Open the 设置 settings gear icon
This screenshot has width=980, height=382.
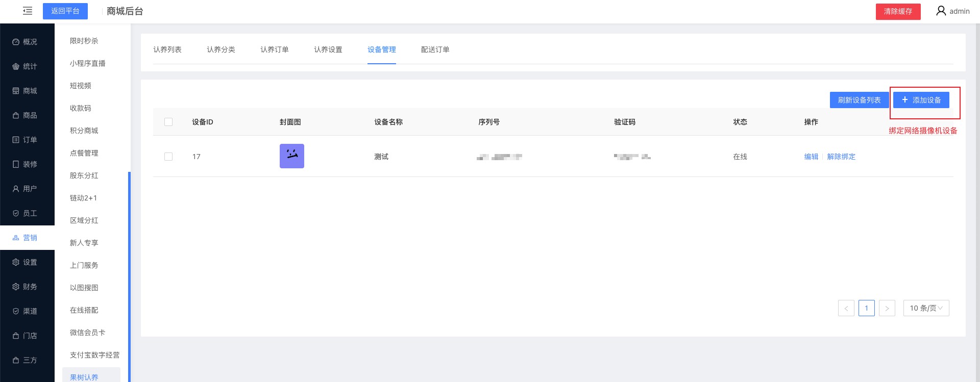16,262
